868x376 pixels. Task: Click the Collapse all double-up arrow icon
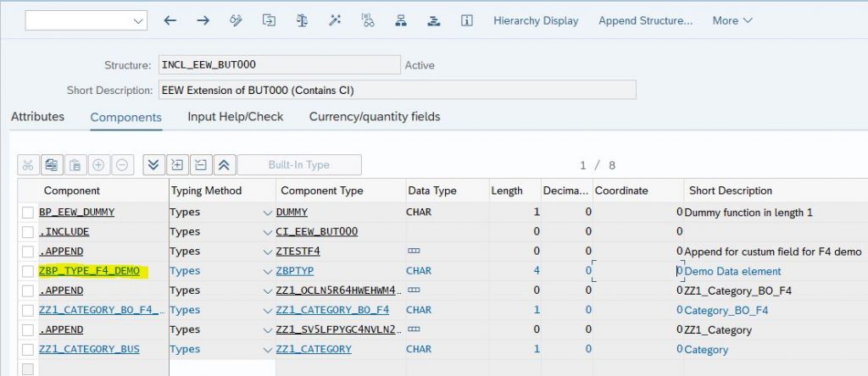225,165
